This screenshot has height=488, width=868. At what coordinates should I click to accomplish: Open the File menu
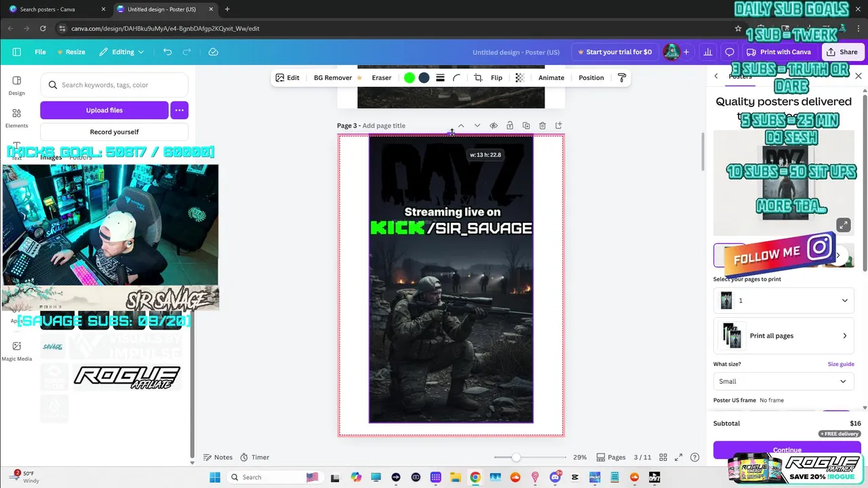(x=40, y=52)
